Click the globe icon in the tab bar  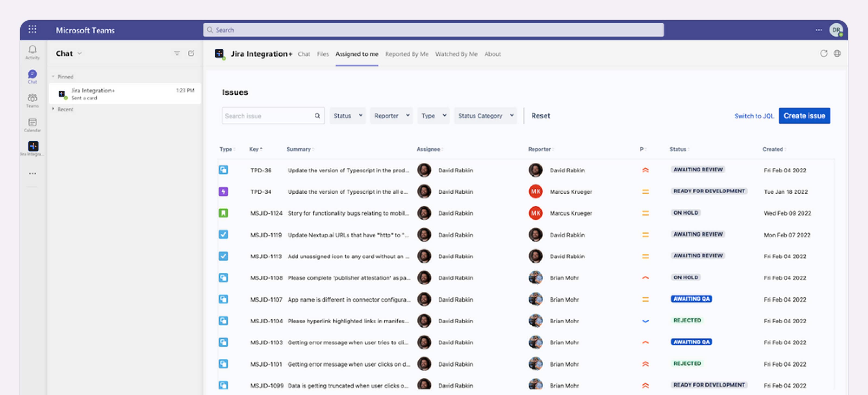click(x=837, y=53)
